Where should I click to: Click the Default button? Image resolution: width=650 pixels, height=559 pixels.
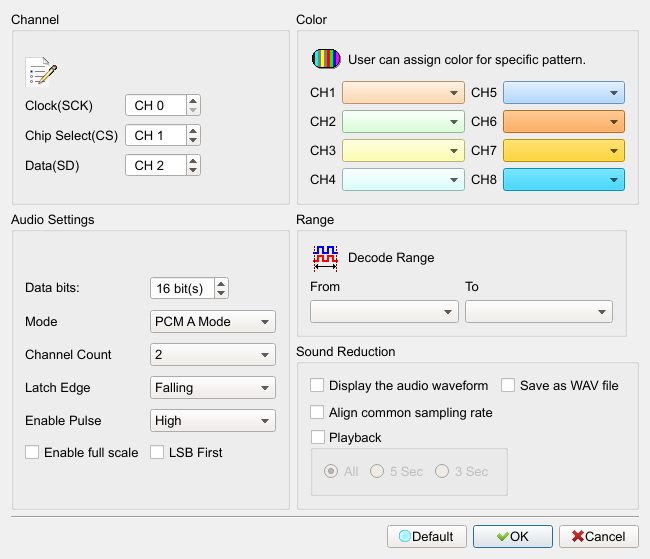[427, 537]
